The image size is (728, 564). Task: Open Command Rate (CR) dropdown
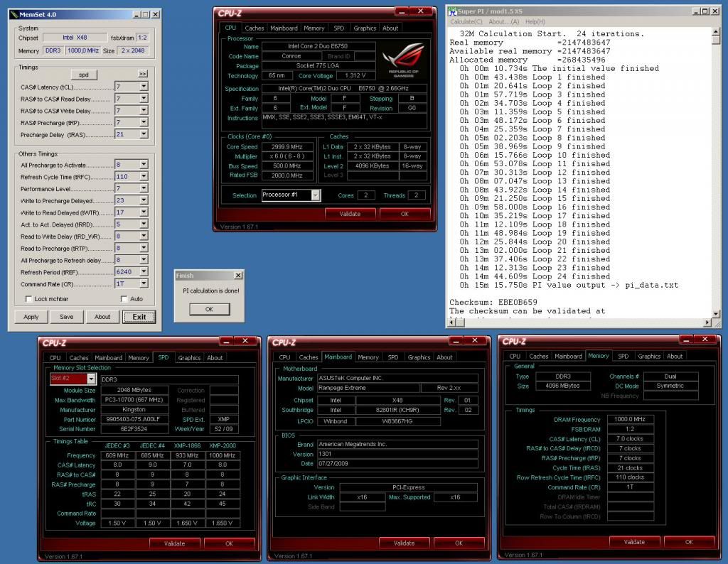tap(144, 283)
